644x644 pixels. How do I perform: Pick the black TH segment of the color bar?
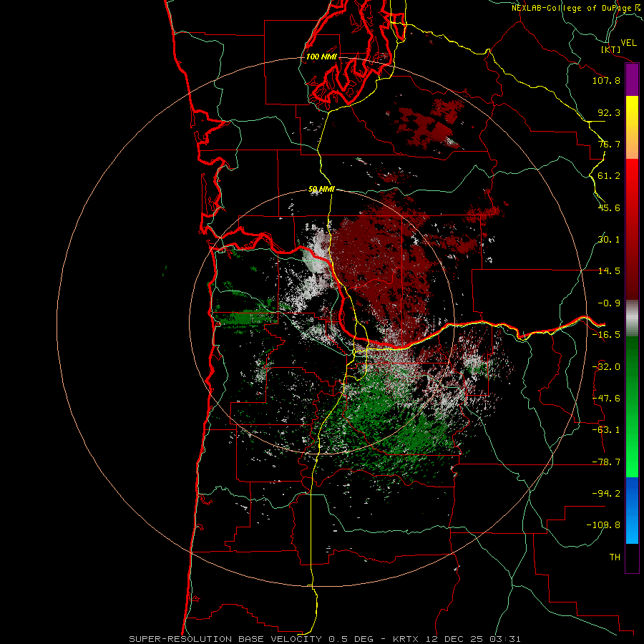click(632, 558)
